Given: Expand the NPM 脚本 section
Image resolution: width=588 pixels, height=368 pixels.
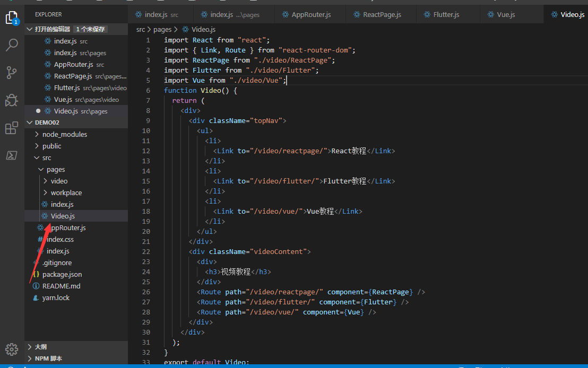Looking at the screenshot, I should coord(76,358).
